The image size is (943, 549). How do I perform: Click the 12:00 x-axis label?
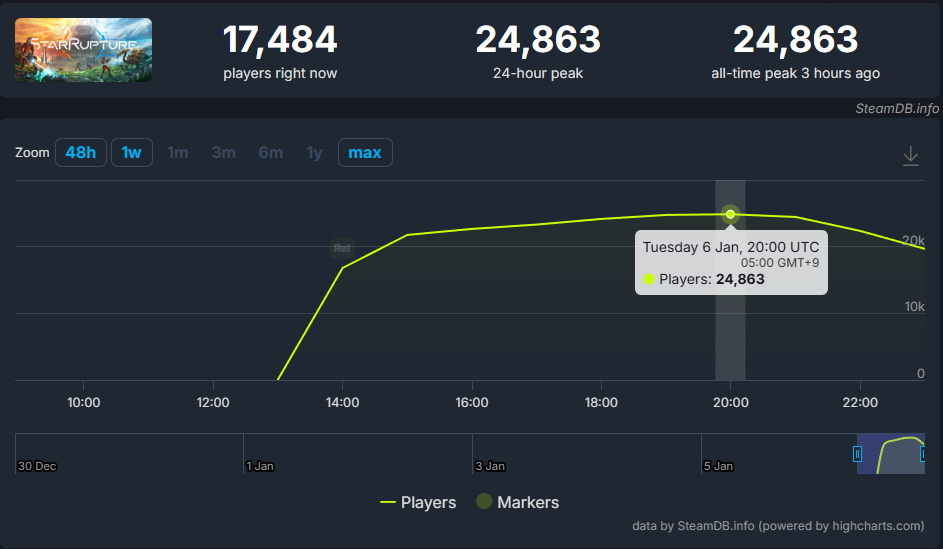click(213, 402)
